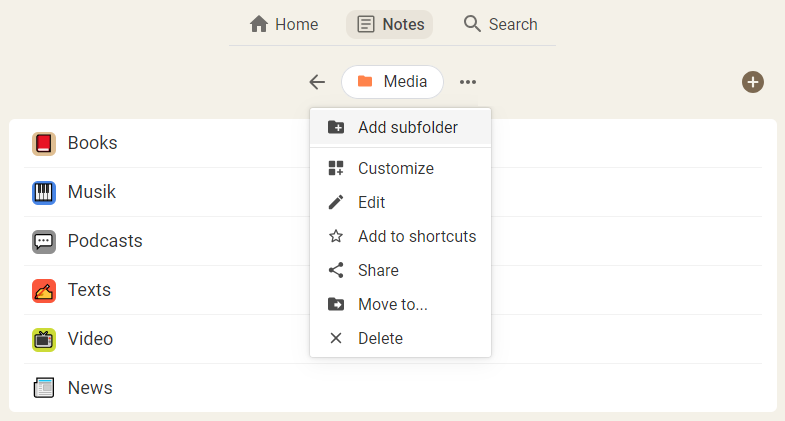This screenshot has height=421, width=785.
Task: Choose Move to... menu entry
Action: pyautogui.click(x=401, y=304)
